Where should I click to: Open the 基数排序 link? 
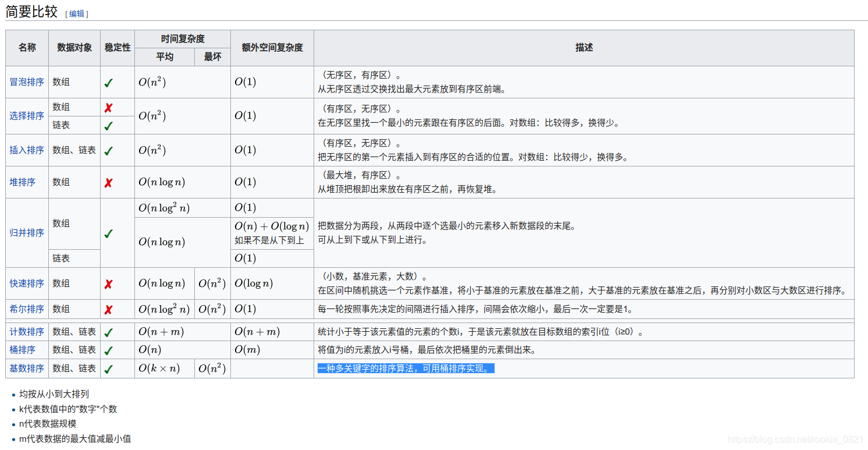(27, 368)
